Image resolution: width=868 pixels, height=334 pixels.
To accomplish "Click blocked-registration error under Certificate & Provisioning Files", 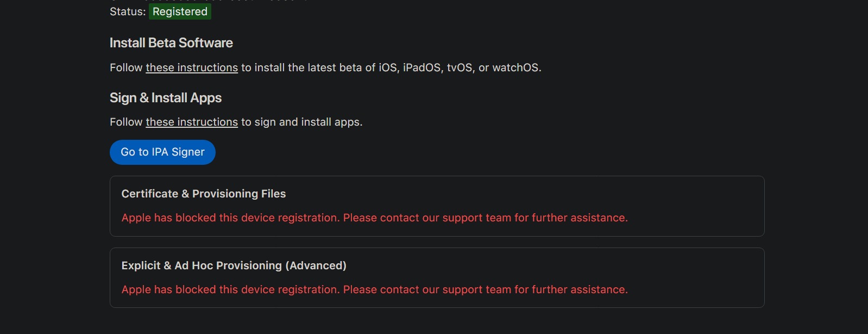I will click(x=375, y=218).
